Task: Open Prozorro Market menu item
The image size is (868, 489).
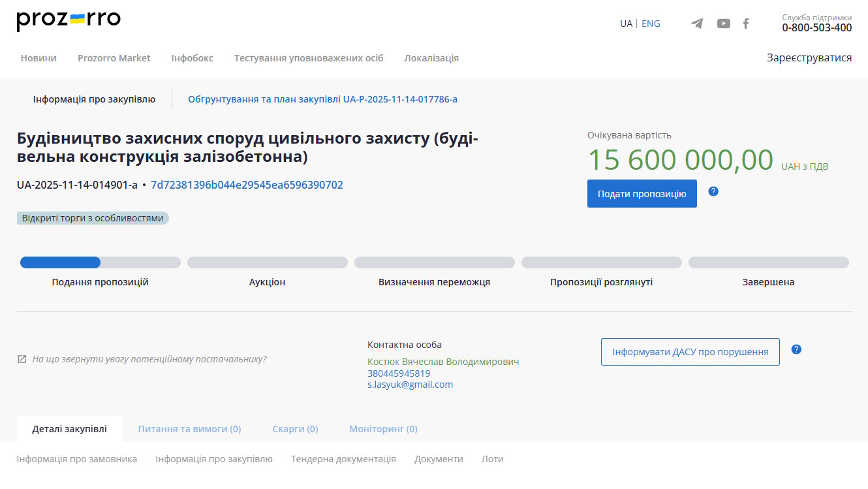Action: tap(114, 58)
